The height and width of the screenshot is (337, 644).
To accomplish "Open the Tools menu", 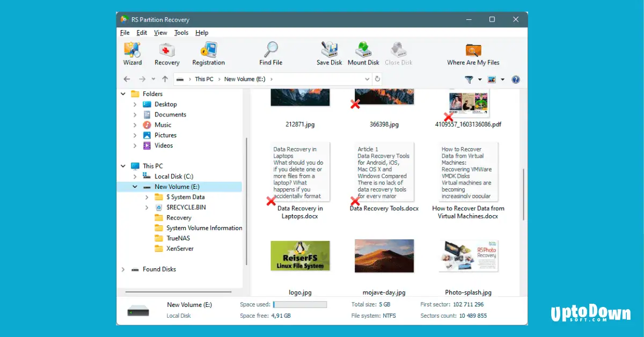I will (181, 32).
